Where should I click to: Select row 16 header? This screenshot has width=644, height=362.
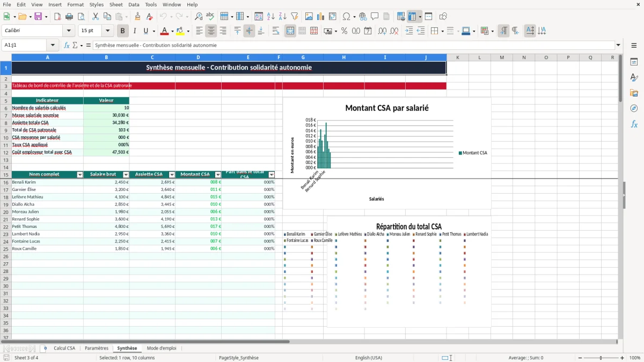(5, 182)
